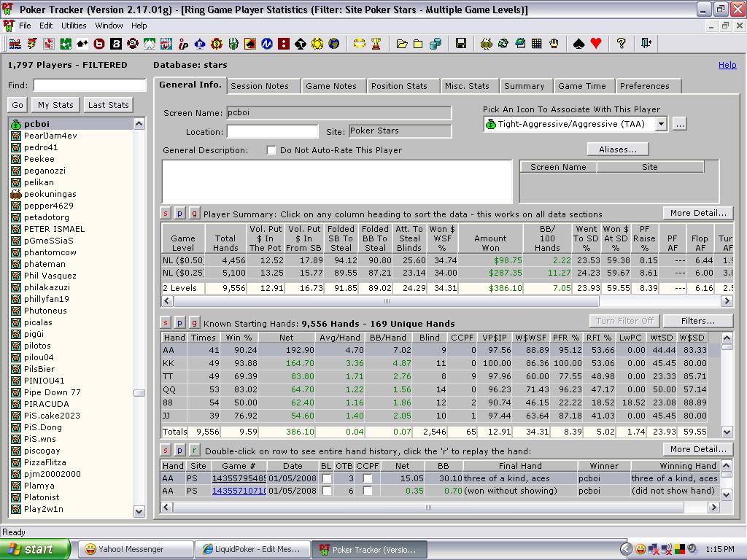
Task: Click the blue round 'N' site icon
Action: tap(267, 44)
